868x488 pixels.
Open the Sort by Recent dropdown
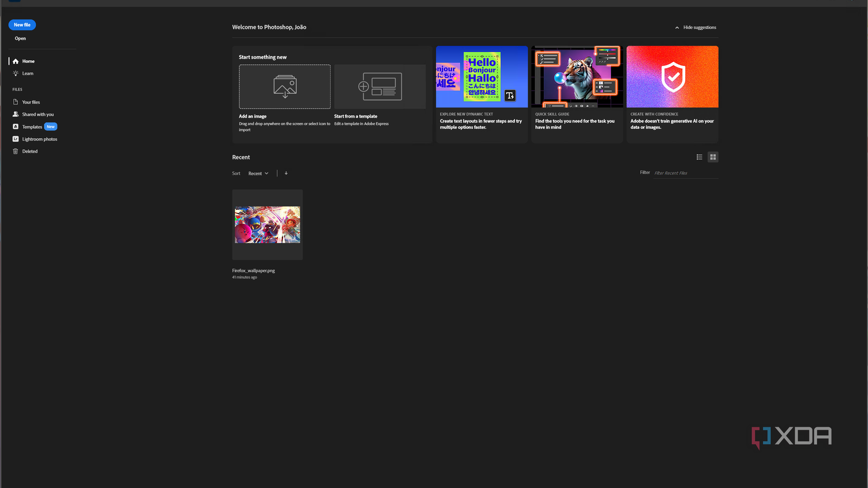258,173
